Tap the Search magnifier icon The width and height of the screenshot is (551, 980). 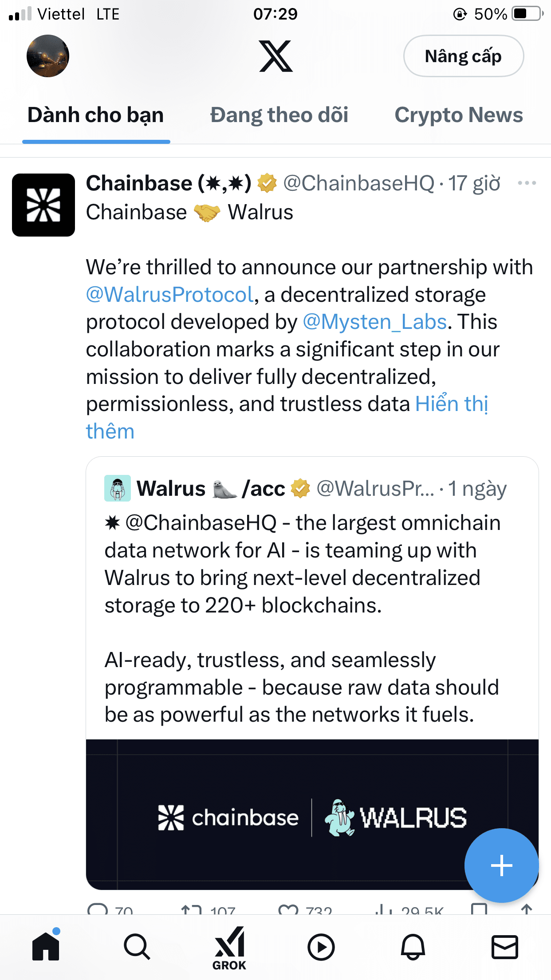[137, 947]
